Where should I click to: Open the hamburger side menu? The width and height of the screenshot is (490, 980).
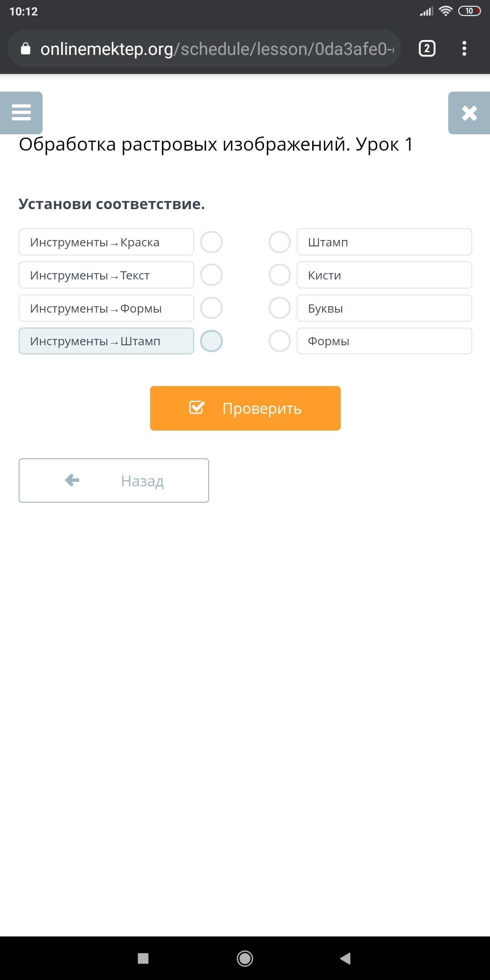pyautogui.click(x=21, y=113)
